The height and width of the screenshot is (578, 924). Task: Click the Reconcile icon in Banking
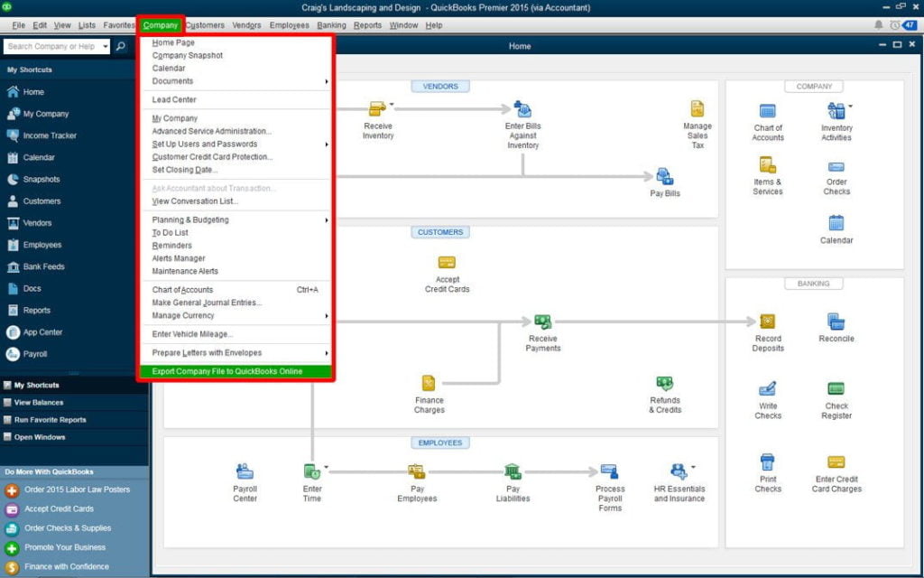(836, 322)
